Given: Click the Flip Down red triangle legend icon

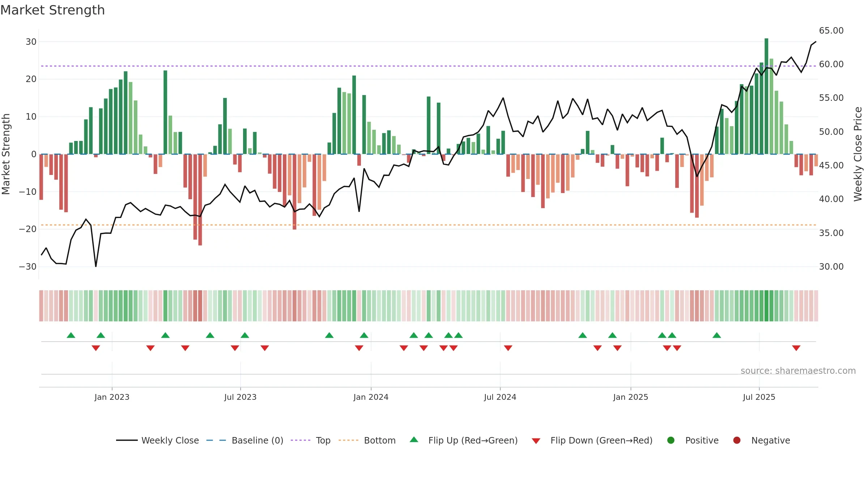Looking at the screenshot, I should [x=536, y=441].
